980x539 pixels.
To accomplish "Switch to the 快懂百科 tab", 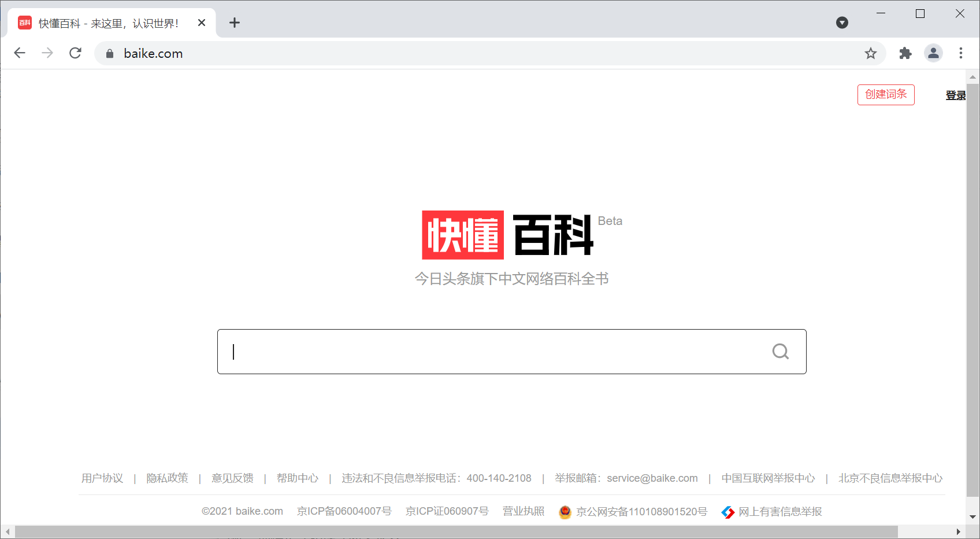I will pos(104,23).
